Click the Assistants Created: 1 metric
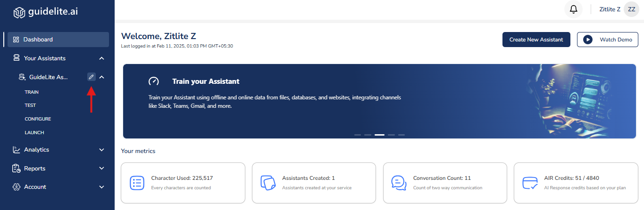Image resolution: width=644 pixels, height=210 pixels. coord(309,178)
